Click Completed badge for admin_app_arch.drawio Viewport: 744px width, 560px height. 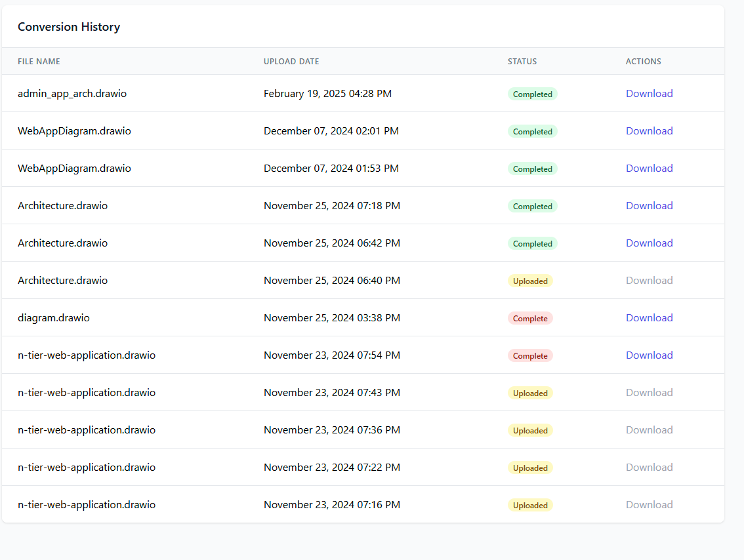pos(532,94)
